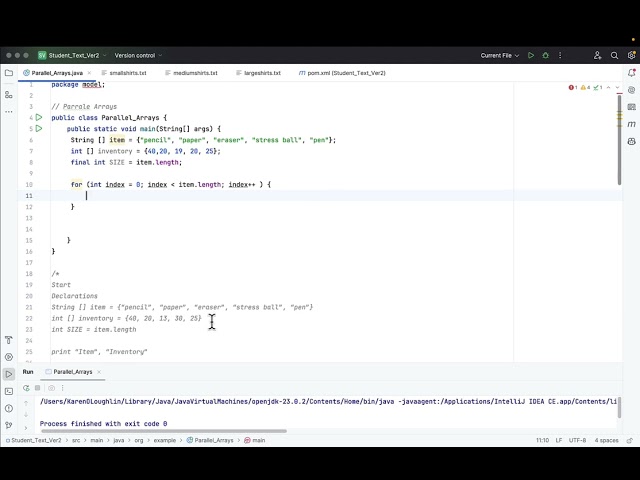The height and width of the screenshot is (480, 640).
Task: Open the Student_Text_Ver2 project dropdown
Action: pos(73,56)
